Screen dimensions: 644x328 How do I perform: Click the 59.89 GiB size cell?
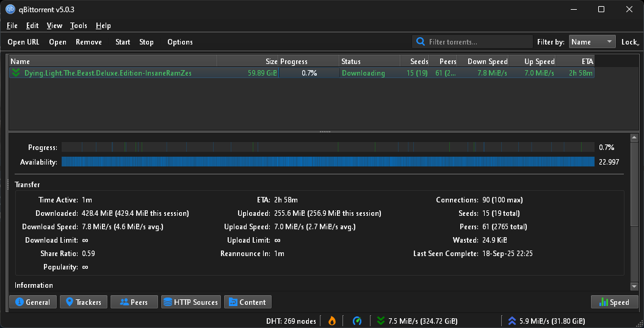[262, 73]
